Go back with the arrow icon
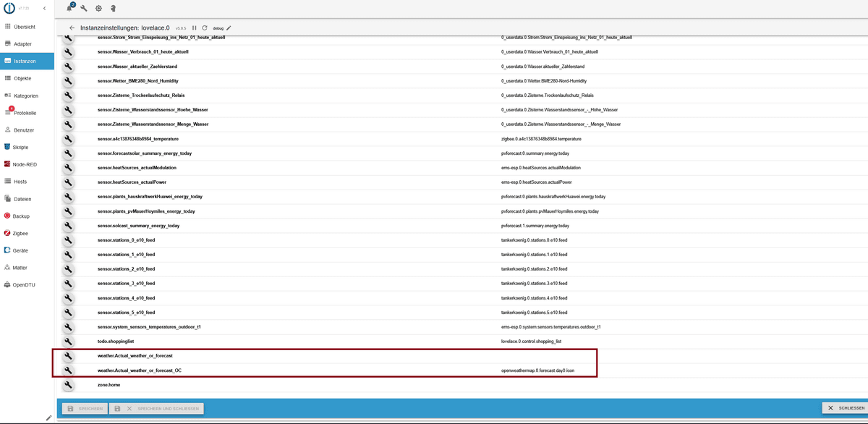The image size is (868, 424). pyautogui.click(x=72, y=27)
